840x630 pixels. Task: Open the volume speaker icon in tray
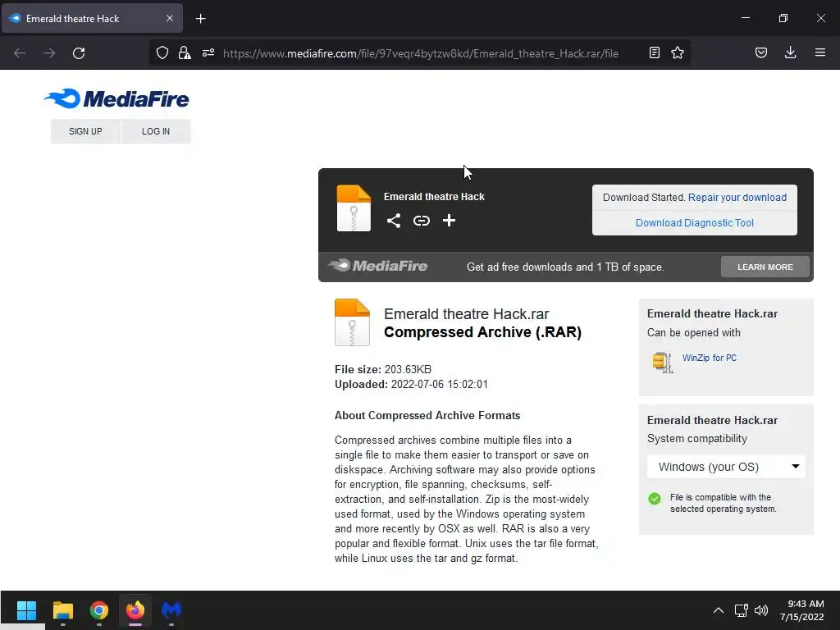760,610
